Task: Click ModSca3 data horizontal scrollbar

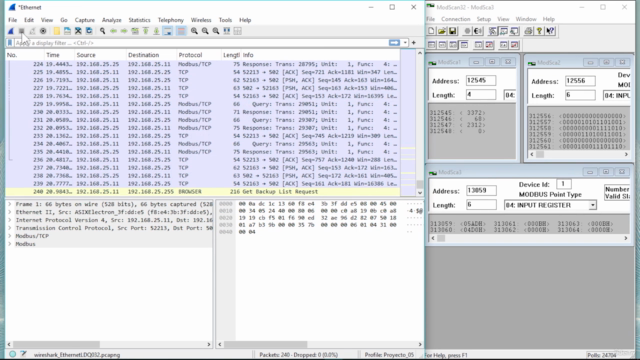Action: pos(529,238)
